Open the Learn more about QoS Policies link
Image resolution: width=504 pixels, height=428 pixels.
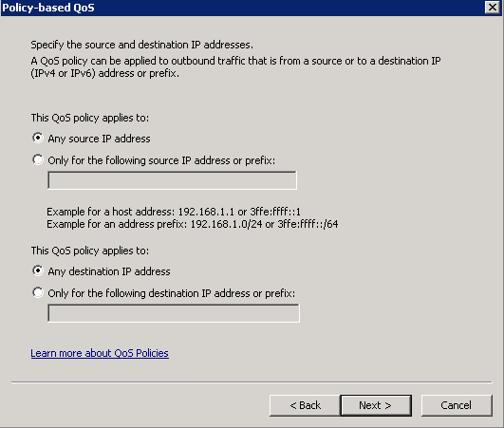[x=100, y=353]
